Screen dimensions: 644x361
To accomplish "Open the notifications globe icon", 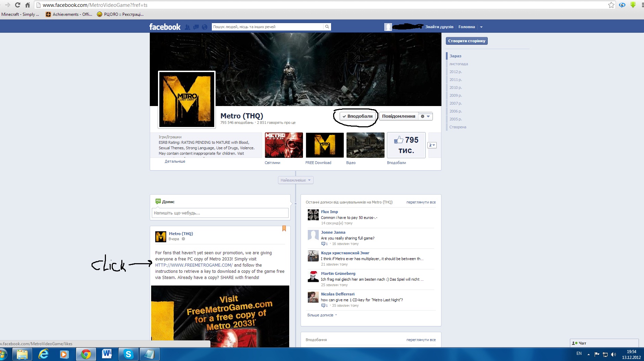I will pos(205,27).
